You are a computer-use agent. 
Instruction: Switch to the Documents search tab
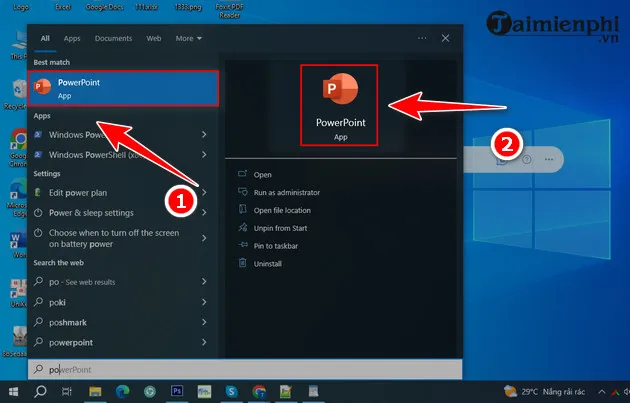click(113, 38)
